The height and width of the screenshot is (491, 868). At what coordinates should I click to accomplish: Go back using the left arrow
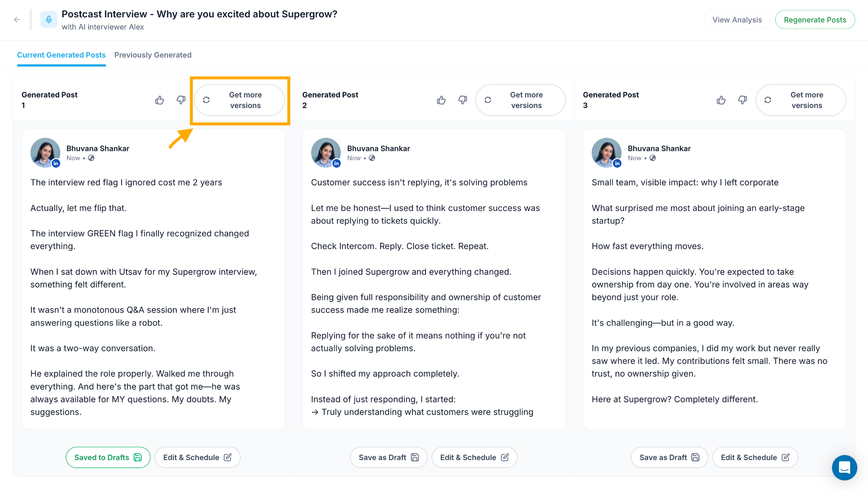point(17,20)
